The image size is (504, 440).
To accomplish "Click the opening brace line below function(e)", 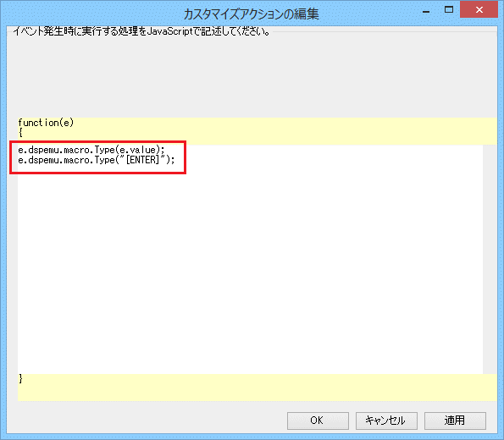I will point(20,132).
